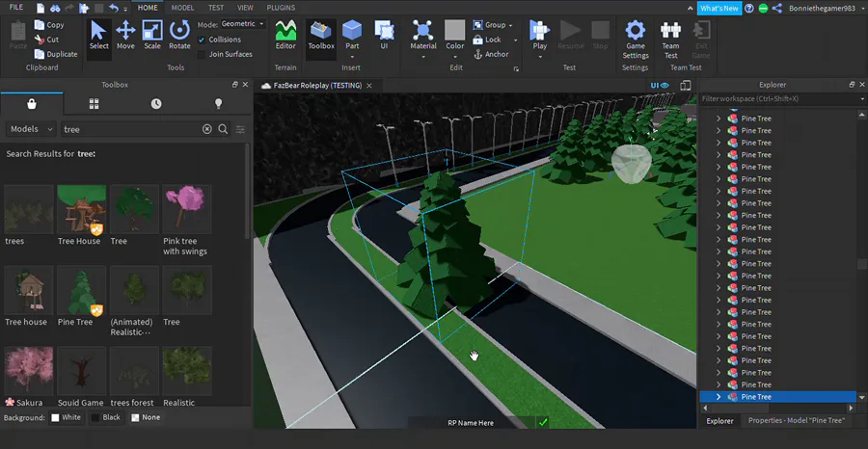Group the selection with Group icon
This screenshot has width=868, height=449.
(477, 25)
